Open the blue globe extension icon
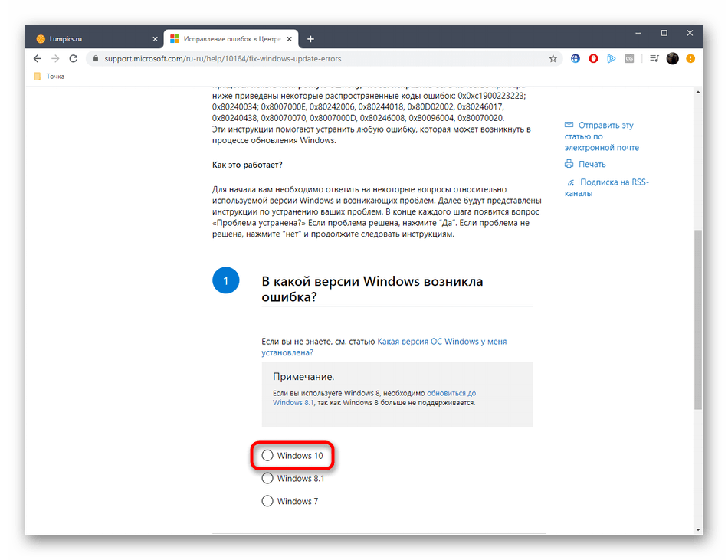The image size is (728, 560). click(576, 58)
